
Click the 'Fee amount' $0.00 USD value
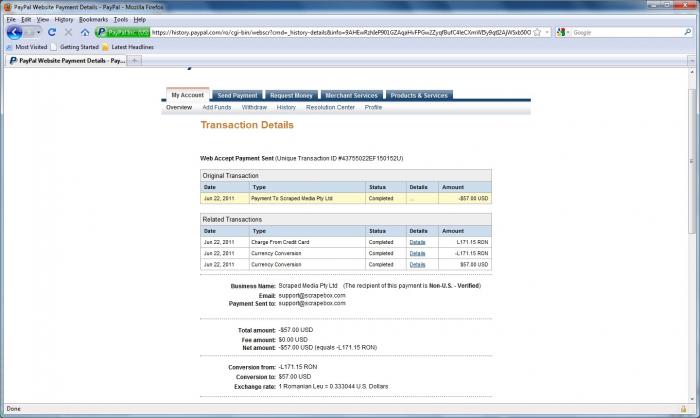click(x=293, y=339)
